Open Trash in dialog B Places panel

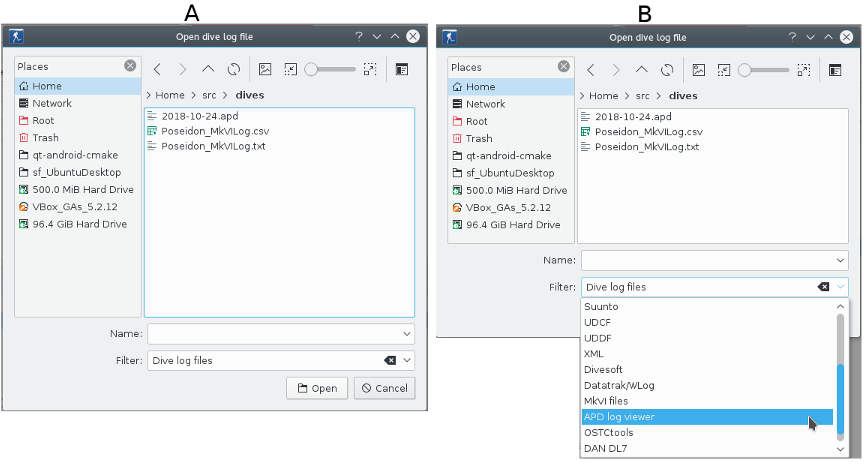[x=479, y=138]
